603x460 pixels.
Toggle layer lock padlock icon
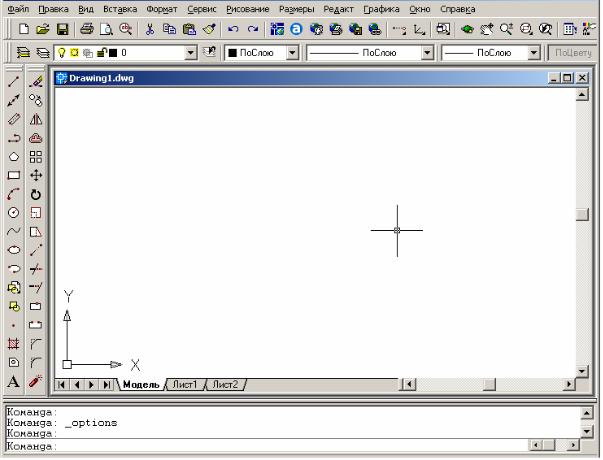[x=101, y=53]
